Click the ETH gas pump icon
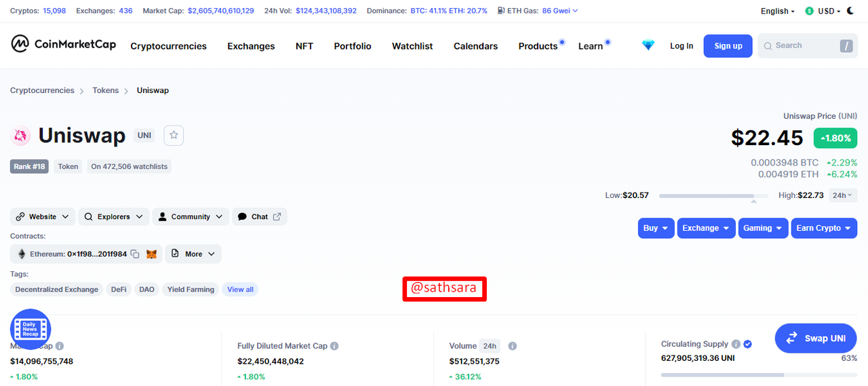 pyautogui.click(x=501, y=11)
